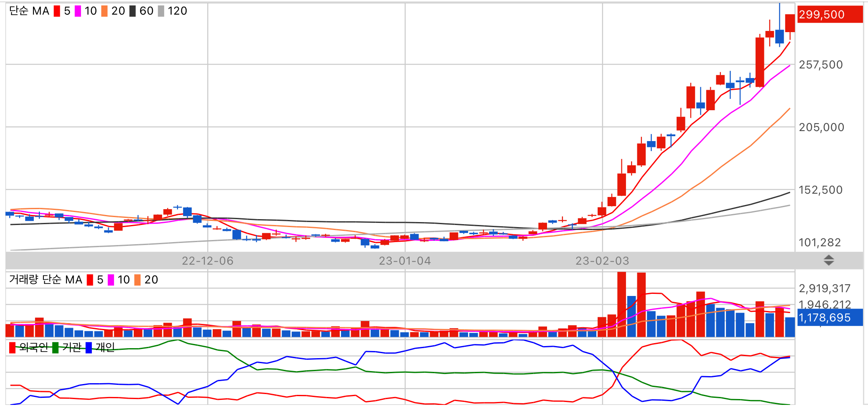Click the volume axis label 2,919,317
Screen dimensions: 868x412
825,288
